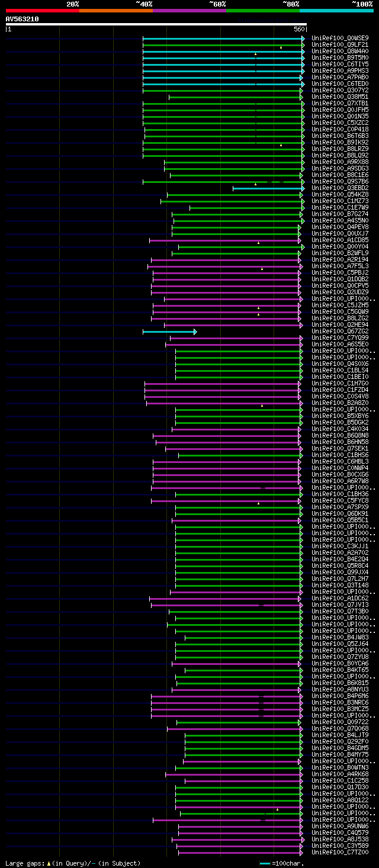Screen dimensions: 379x868
Task: Select hit label UniRef100_Q99JX4
Action: pos(340,572)
